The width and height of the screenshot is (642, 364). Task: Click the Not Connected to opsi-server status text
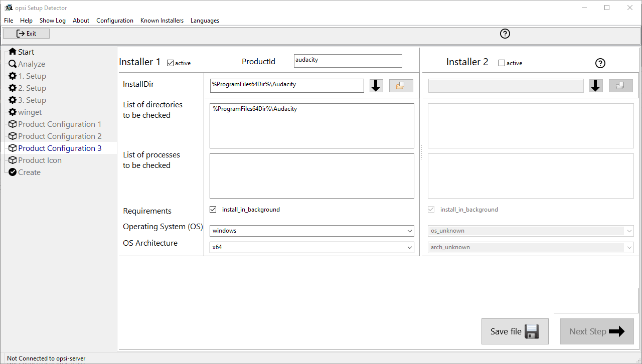coord(46,358)
